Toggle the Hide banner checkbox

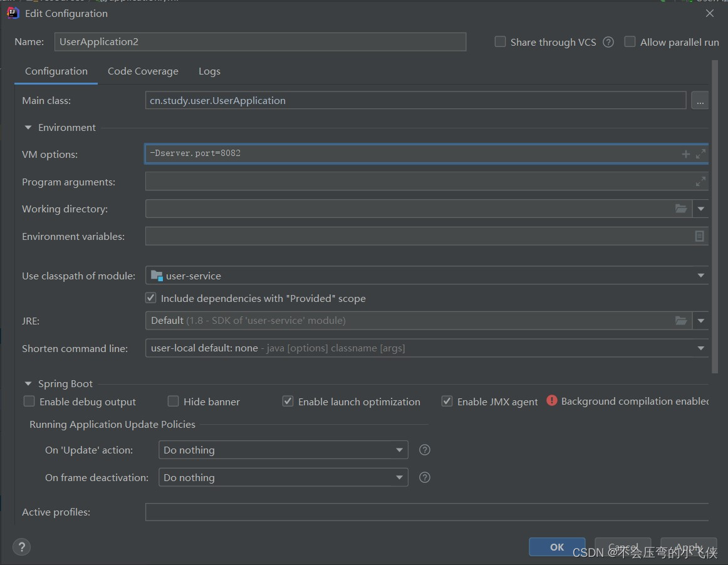[173, 402]
